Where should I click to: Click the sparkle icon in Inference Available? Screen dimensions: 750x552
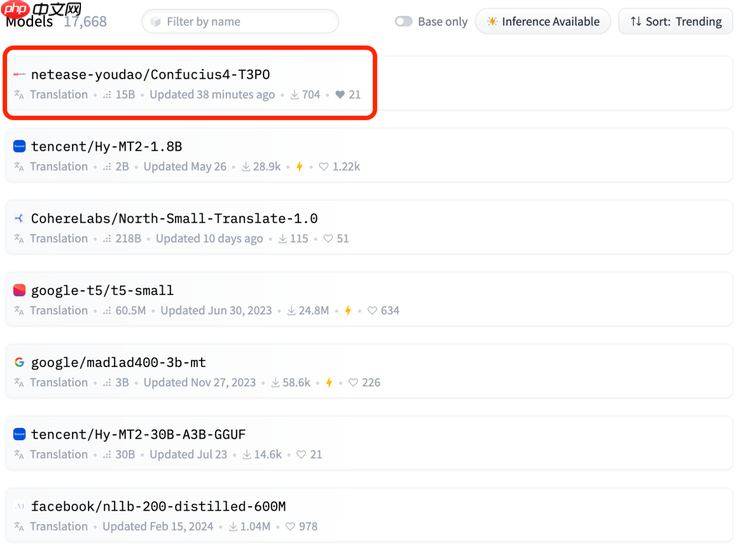click(492, 22)
